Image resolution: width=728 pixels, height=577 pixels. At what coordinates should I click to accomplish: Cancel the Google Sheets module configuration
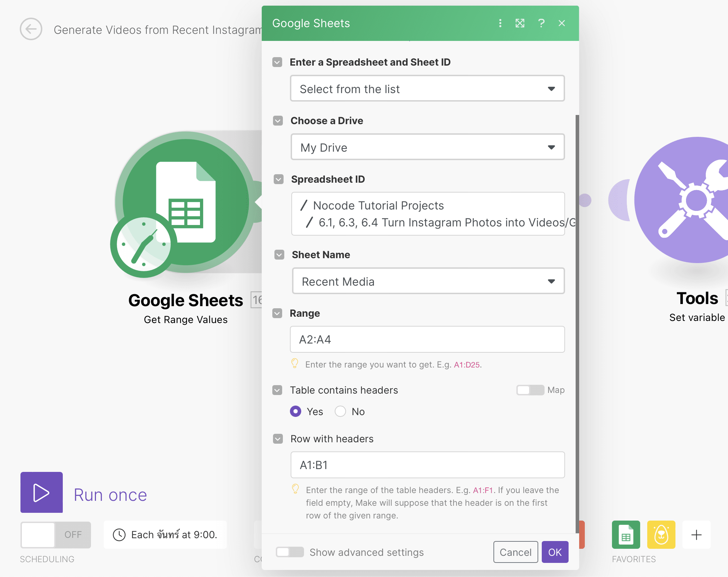[515, 552]
